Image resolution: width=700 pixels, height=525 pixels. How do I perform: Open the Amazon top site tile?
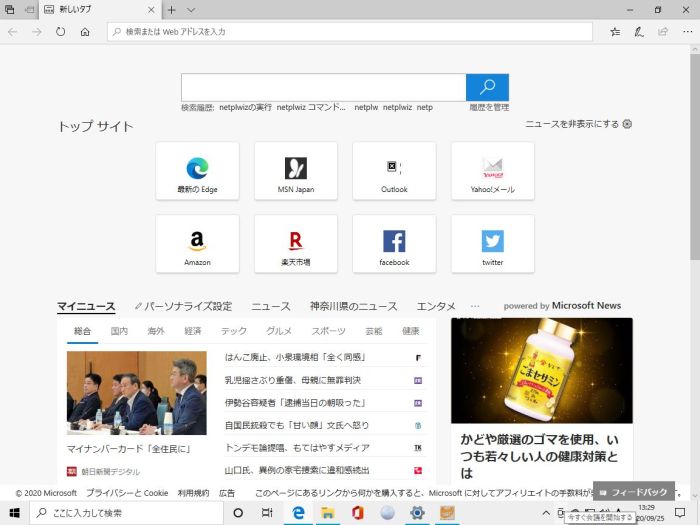click(x=197, y=243)
